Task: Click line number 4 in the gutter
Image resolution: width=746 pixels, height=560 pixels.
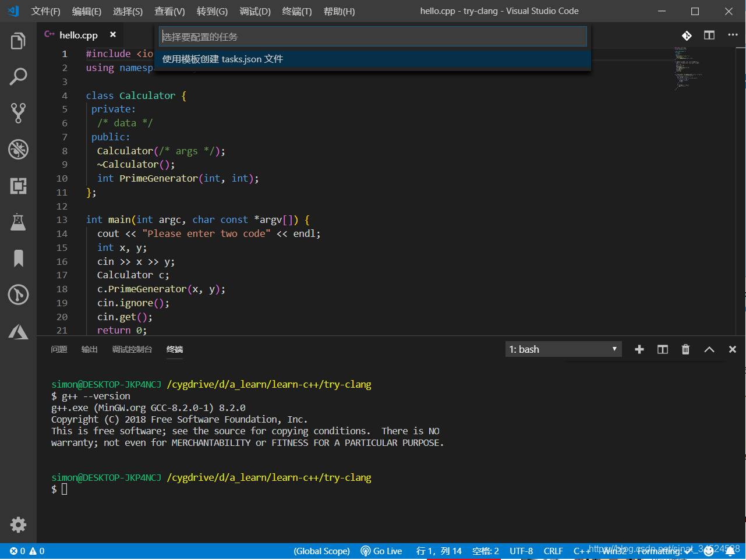Action: [65, 95]
